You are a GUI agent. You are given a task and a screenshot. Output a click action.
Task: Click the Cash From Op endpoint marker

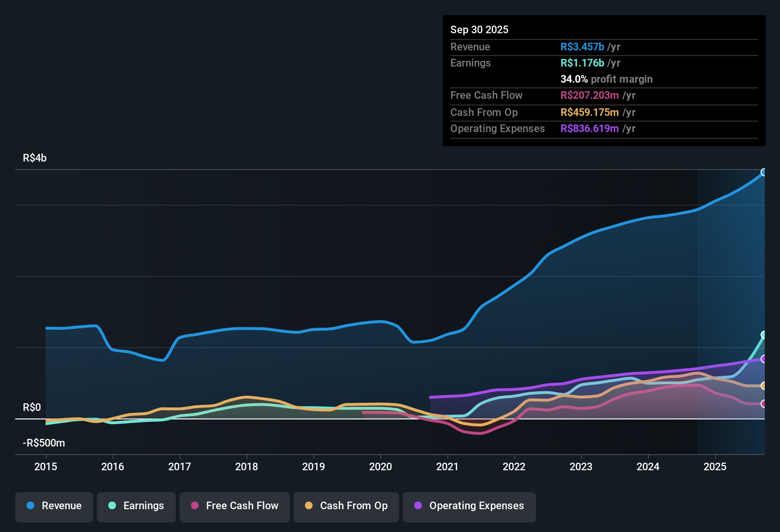764,386
